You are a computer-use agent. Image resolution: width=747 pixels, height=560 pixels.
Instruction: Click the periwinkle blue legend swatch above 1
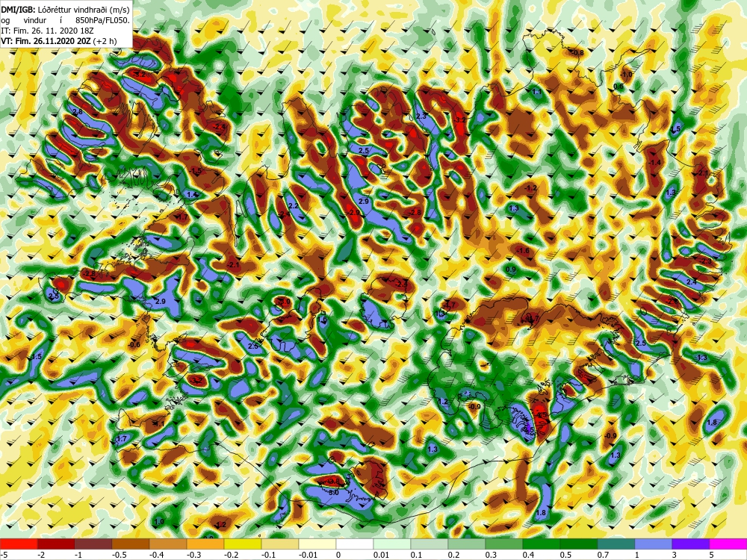[x=654, y=544]
